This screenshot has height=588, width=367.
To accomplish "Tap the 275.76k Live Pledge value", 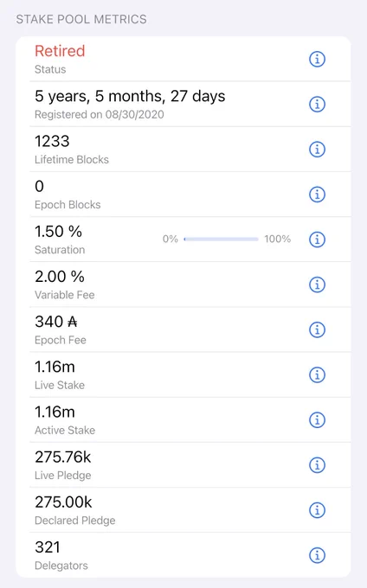I will 63,457.
